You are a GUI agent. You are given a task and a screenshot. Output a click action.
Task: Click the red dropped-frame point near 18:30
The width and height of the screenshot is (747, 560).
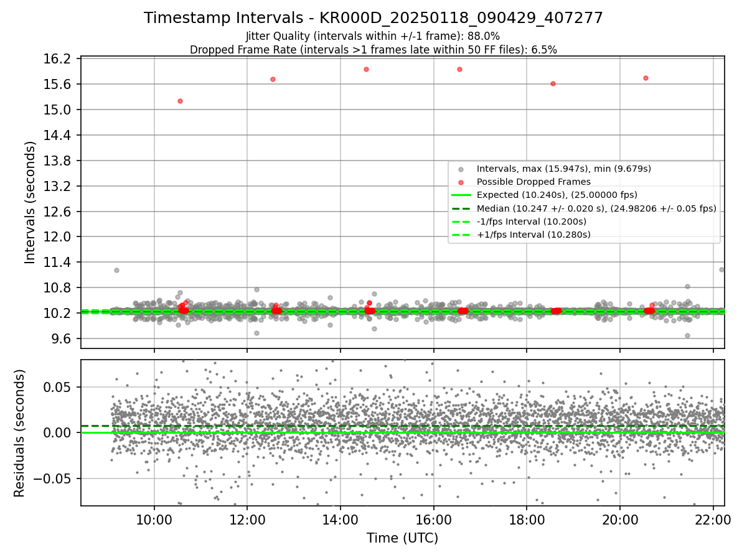tap(553, 83)
